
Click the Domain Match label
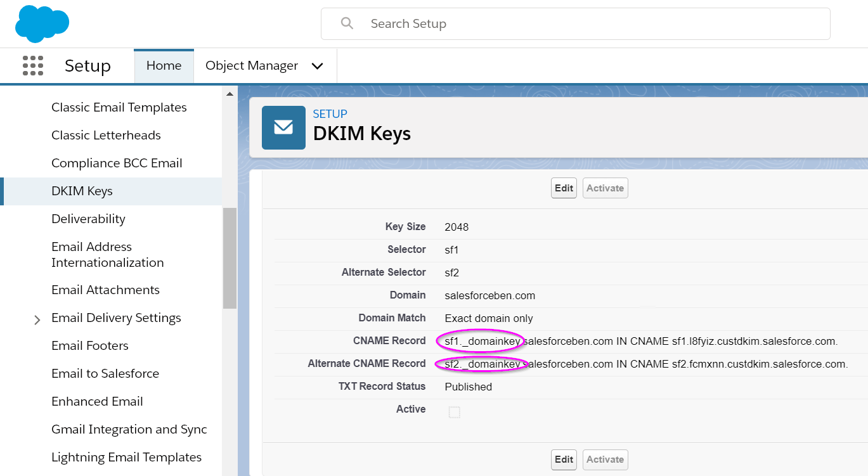pos(392,318)
